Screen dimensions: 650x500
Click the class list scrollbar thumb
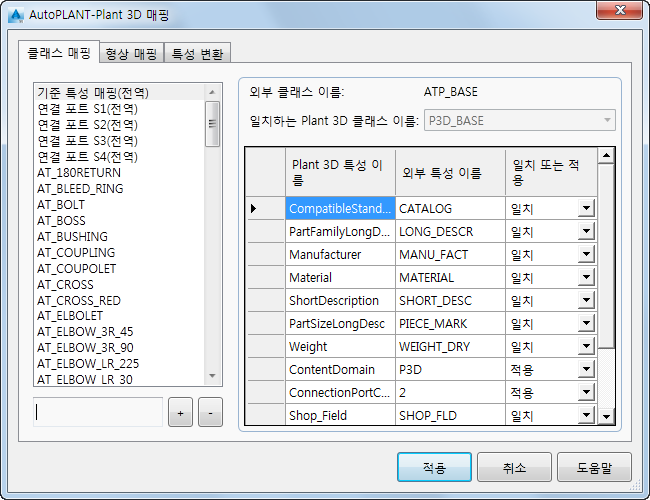click(212, 124)
